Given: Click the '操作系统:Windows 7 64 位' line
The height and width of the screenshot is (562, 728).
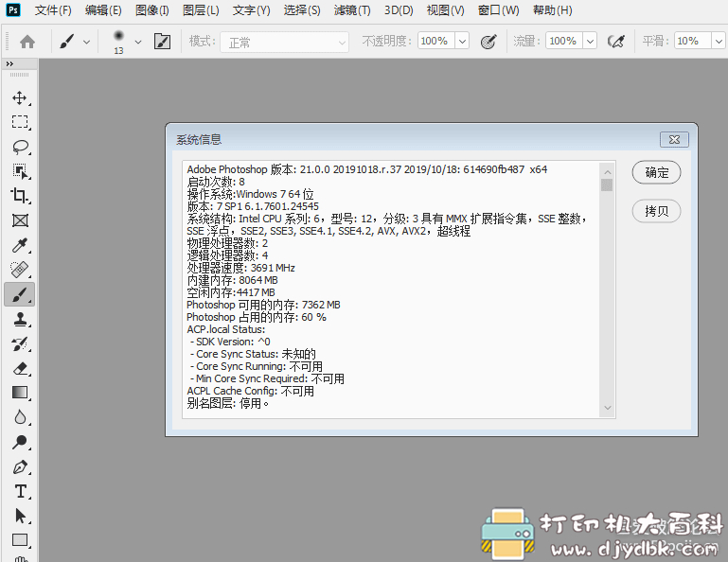Looking at the screenshot, I should [250, 194].
